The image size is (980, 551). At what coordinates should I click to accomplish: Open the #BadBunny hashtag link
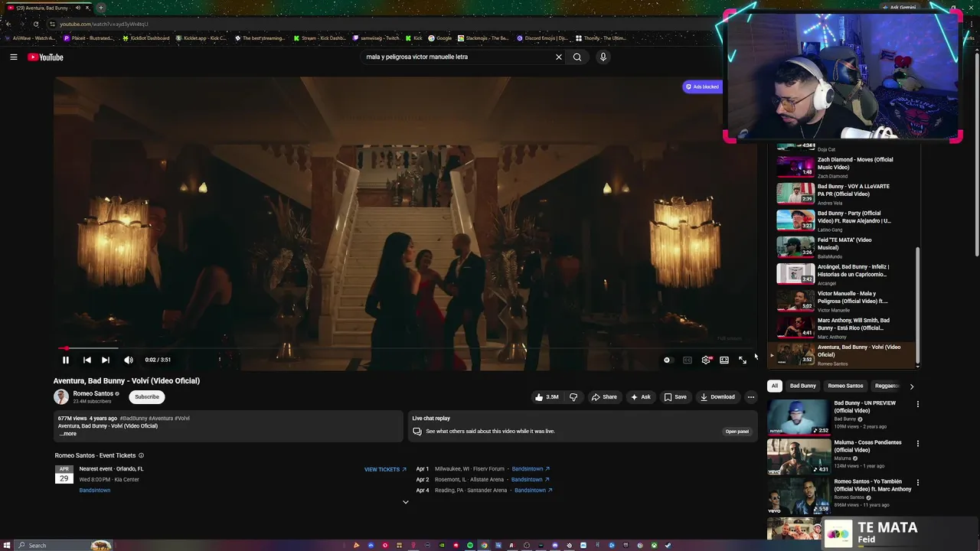click(x=133, y=419)
